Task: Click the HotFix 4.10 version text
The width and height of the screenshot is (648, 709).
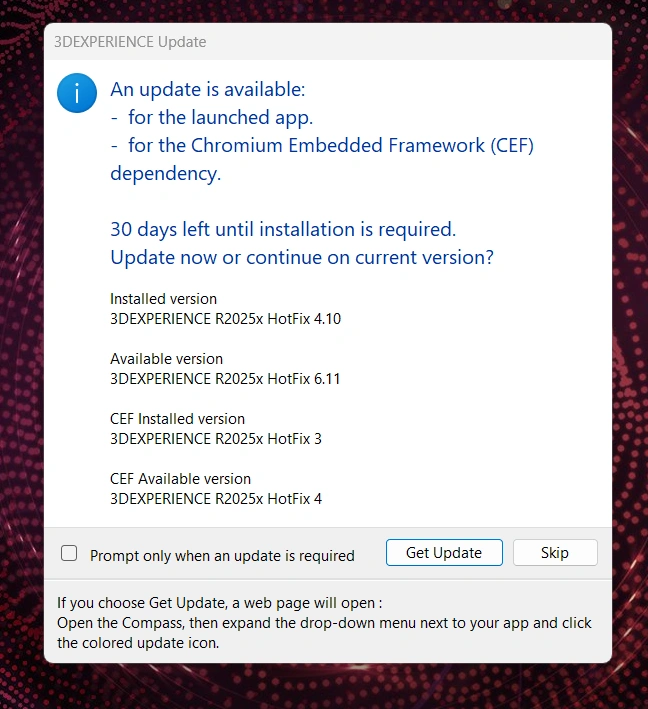Action: pos(226,319)
